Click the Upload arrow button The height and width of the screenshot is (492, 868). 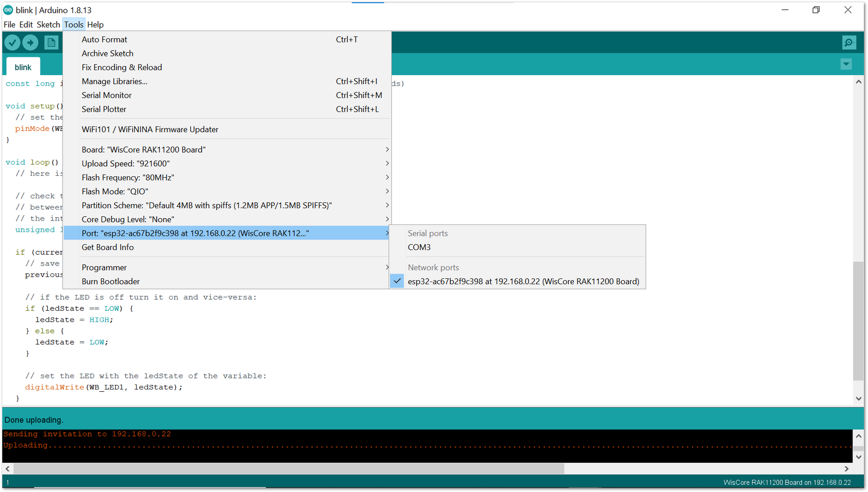[x=30, y=43]
